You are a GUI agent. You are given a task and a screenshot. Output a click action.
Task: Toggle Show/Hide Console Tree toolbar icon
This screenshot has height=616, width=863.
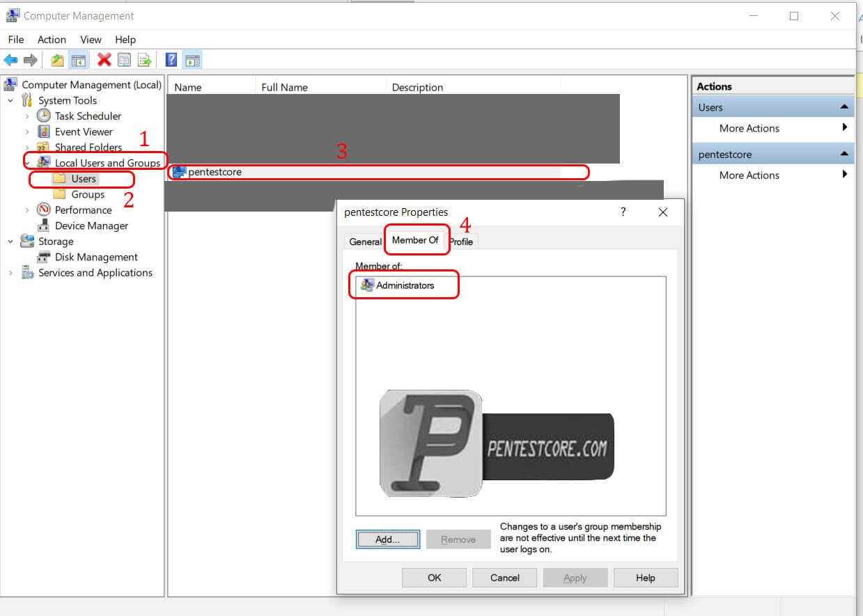tap(78, 61)
